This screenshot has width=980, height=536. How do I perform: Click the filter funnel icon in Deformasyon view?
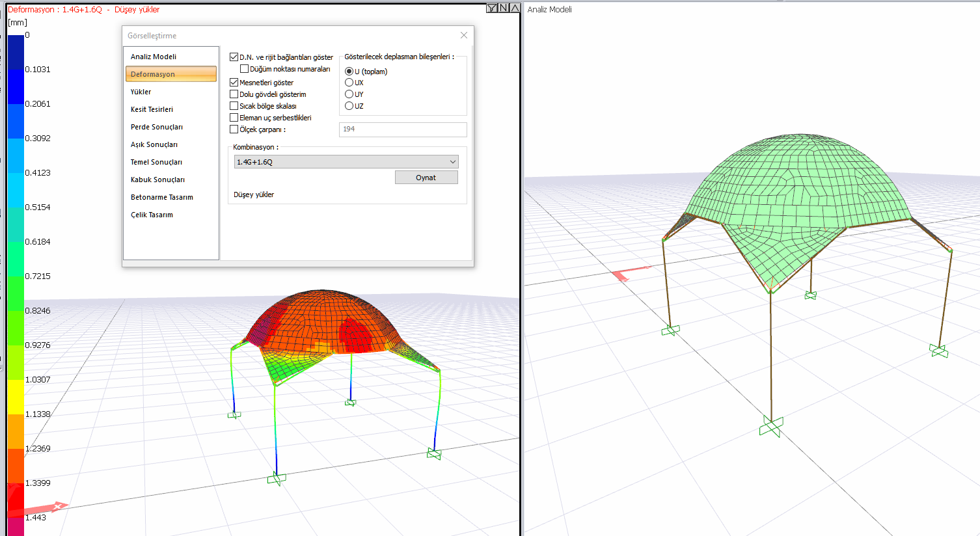point(492,8)
